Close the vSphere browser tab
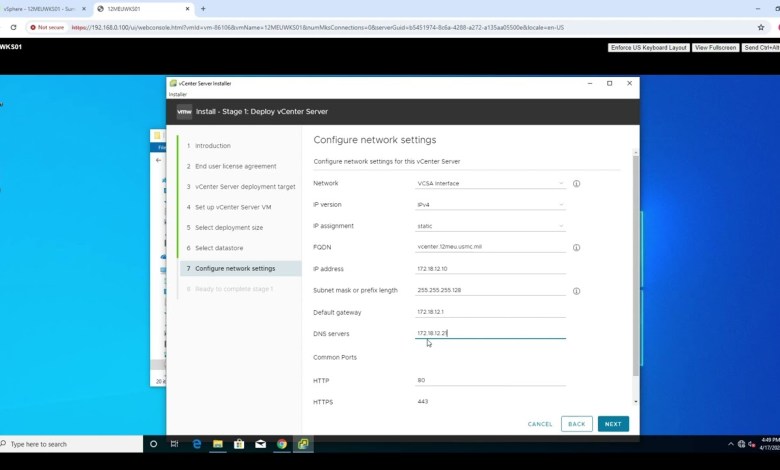 84,8
